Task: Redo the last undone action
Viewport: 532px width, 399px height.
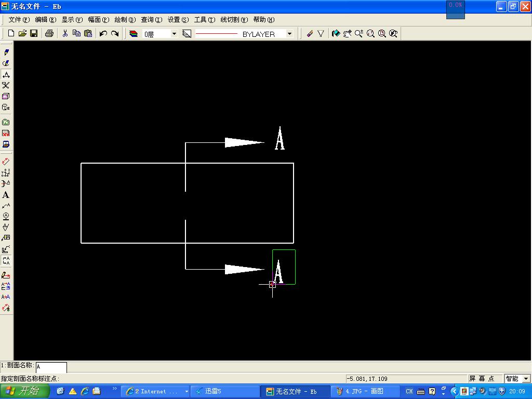Action: pyautogui.click(x=115, y=33)
